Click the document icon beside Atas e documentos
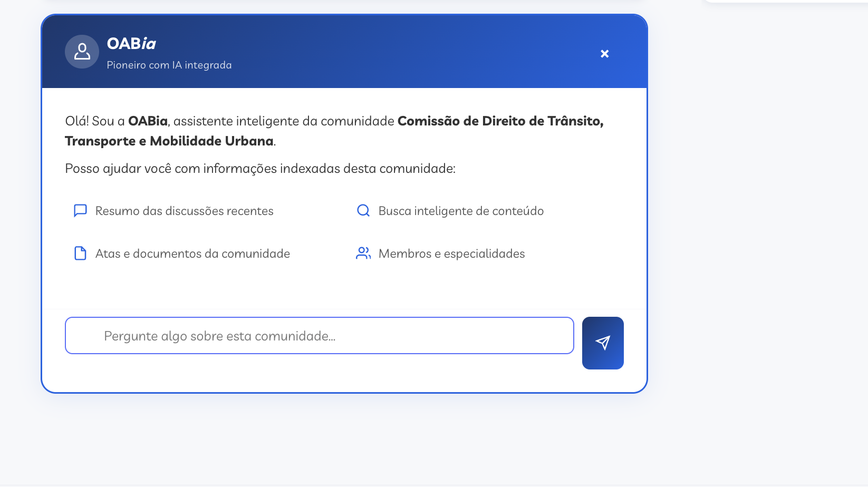Image resolution: width=868 pixels, height=487 pixels. 80,253
